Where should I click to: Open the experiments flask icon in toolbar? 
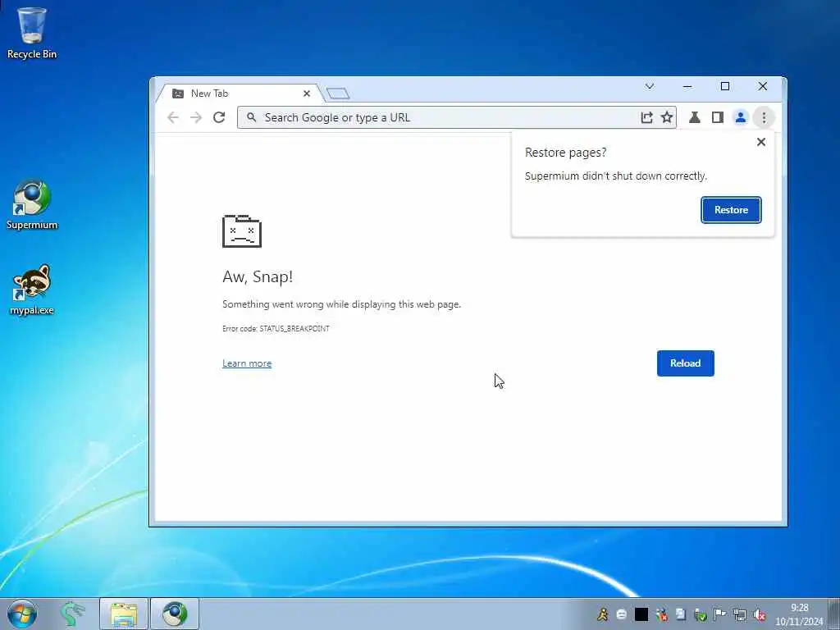pos(694,117)
